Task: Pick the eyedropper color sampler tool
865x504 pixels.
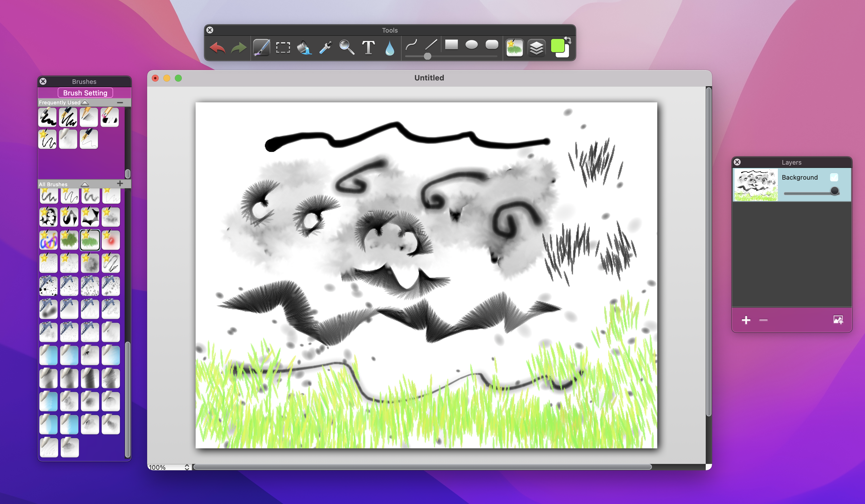Action: coord(325,48)
